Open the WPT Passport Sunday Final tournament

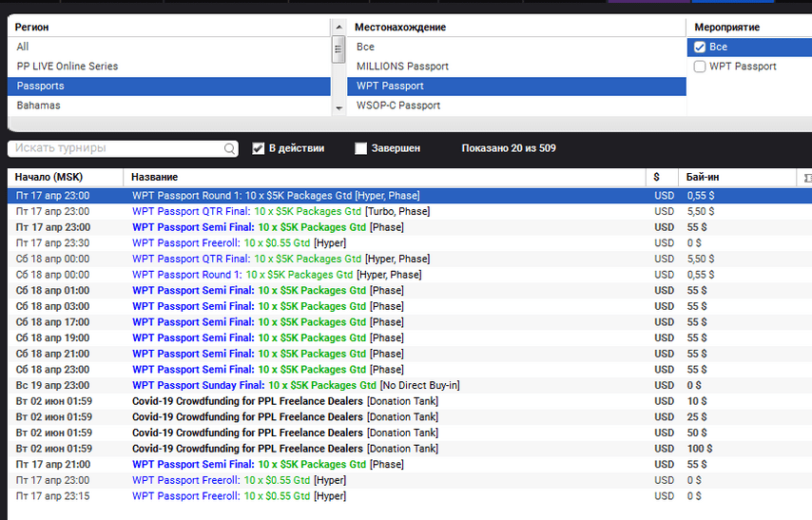coord(410,385)
